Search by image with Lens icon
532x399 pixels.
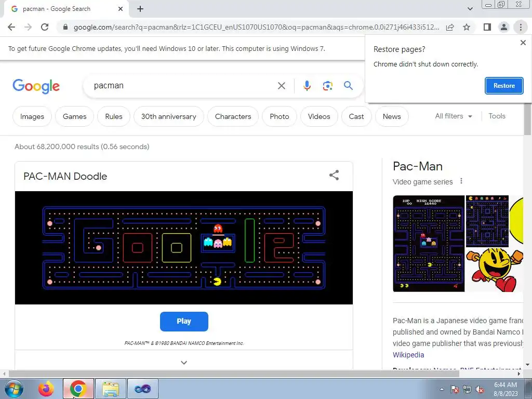pos(327,86)
